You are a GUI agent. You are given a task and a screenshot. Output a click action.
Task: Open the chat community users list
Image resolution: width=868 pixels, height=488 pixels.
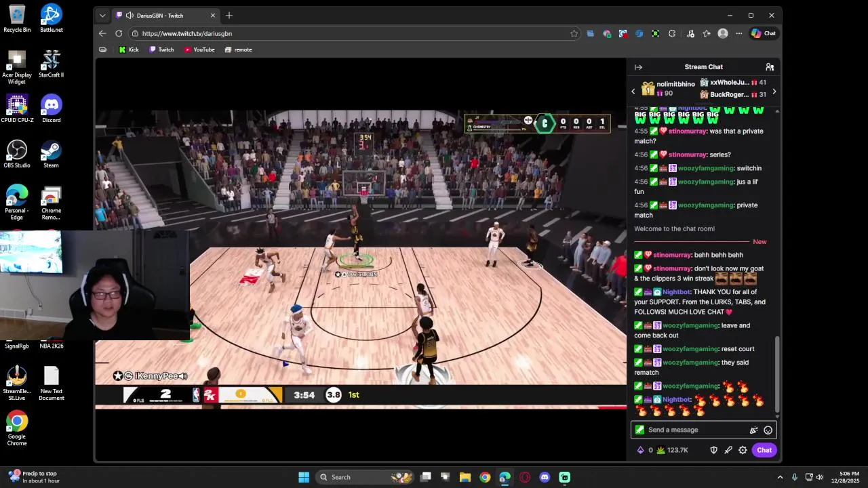coord(770,67)
